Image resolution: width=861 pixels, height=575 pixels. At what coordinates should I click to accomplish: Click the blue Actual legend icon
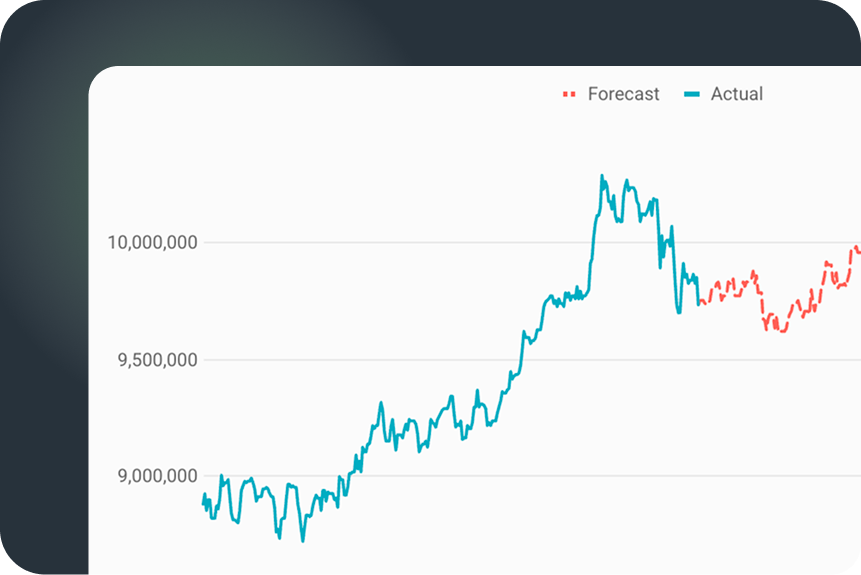click(692, 94)
